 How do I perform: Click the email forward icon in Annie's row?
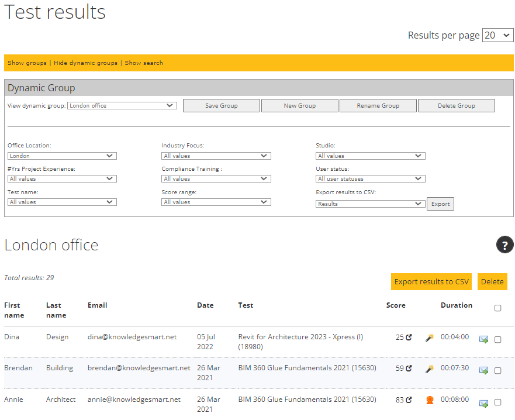pos(483,403)
